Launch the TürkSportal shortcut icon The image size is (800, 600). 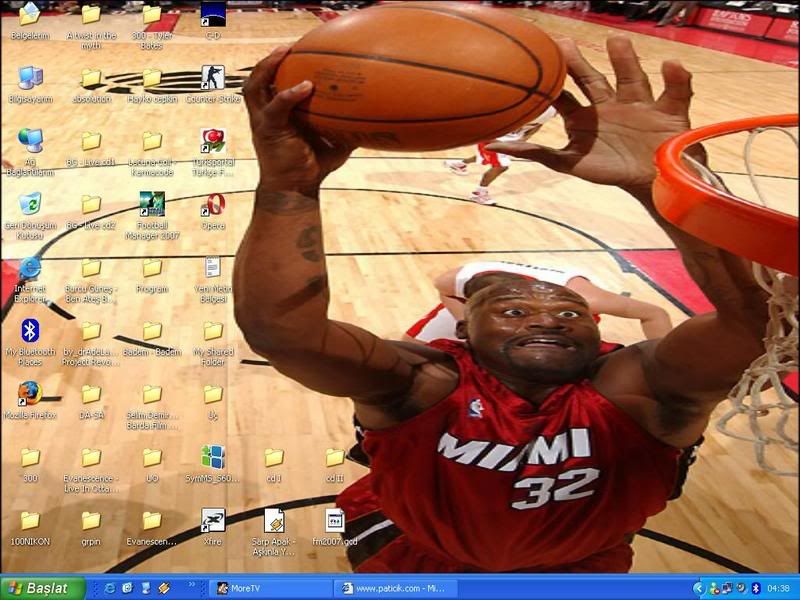pos(213,141)
